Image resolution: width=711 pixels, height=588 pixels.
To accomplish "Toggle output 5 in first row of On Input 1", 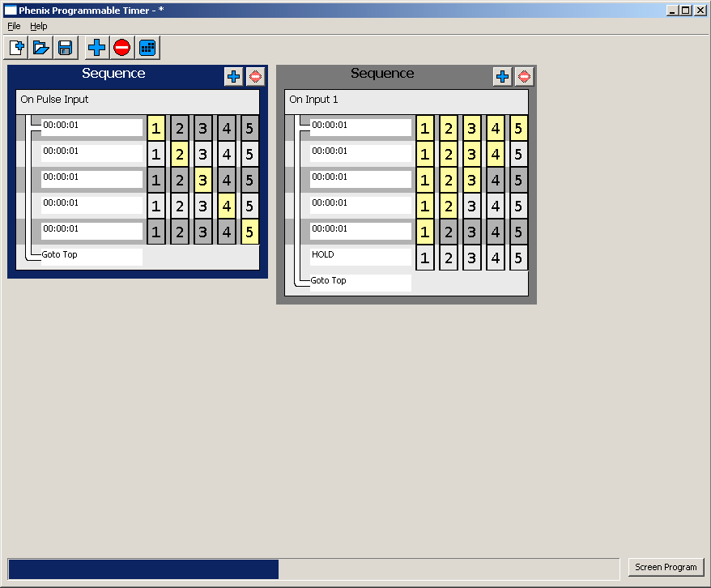I will (518, 128).
